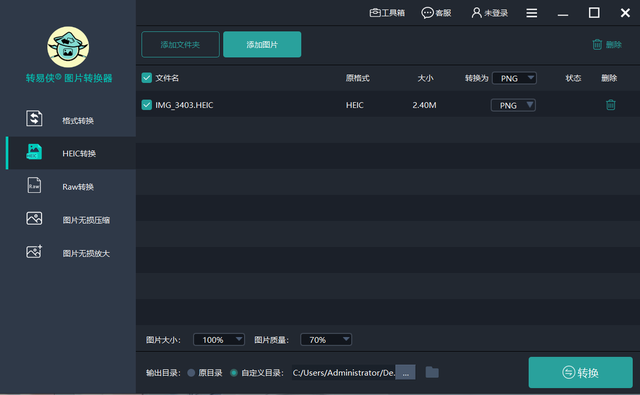Click the file name IMG_3403.HEIC
This screenshot has width=640, height=395.
[184, 105]
